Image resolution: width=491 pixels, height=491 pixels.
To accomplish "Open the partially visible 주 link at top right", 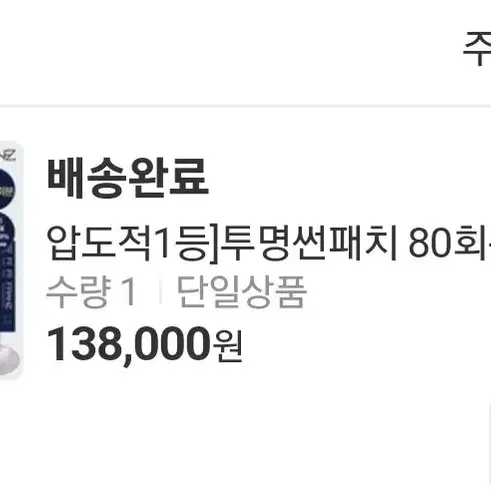I will (x=477, y=49).
